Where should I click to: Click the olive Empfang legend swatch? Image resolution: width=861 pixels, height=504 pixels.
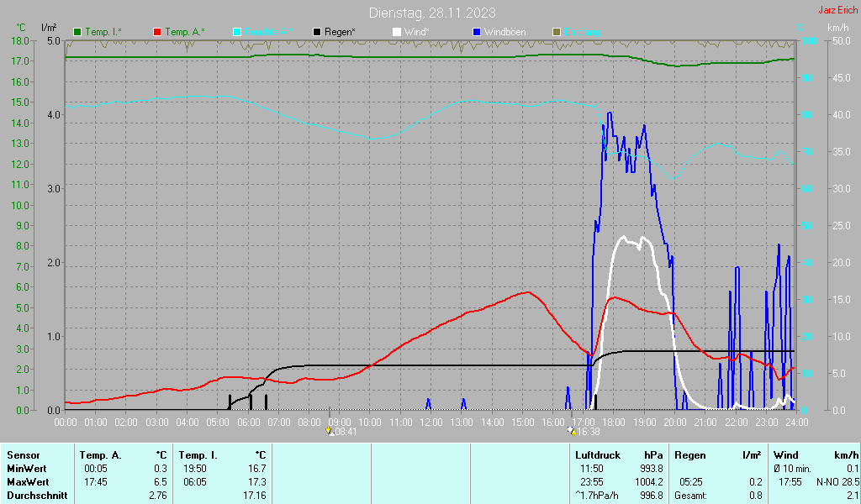click(x=557, y=32)
